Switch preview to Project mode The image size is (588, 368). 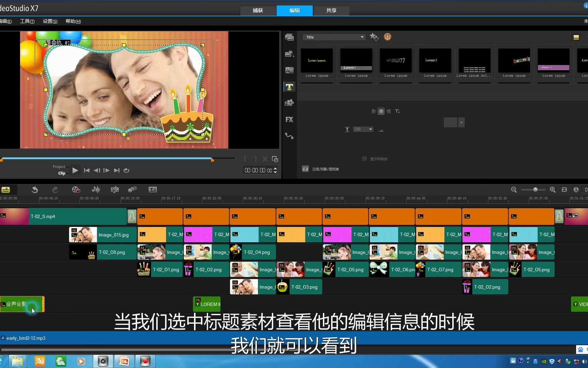[x=59, y=167]
